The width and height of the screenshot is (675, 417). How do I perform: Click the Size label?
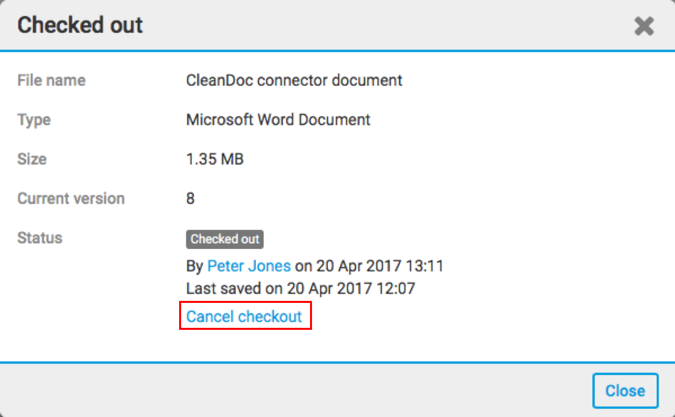[x=32, y=159]
